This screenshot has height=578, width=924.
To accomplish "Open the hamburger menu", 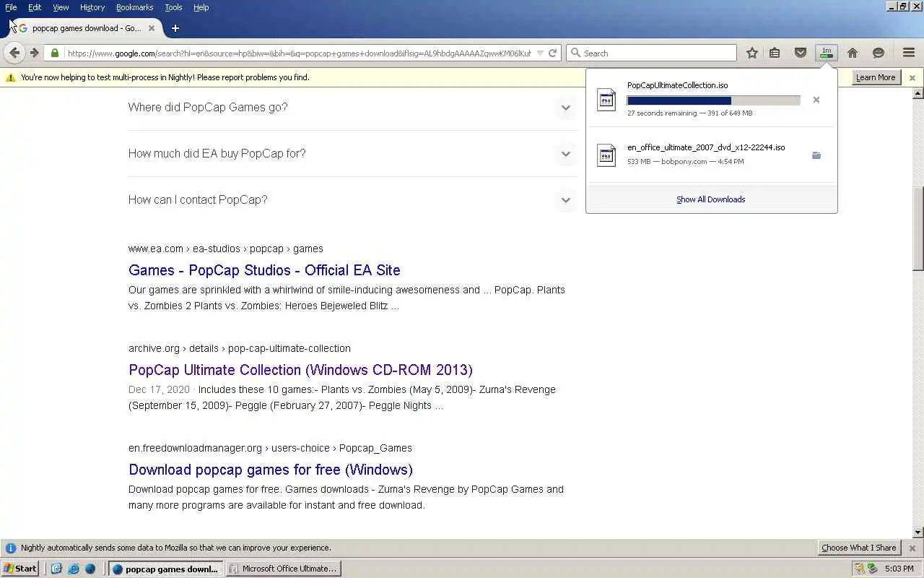I will [x=909, y=53].
